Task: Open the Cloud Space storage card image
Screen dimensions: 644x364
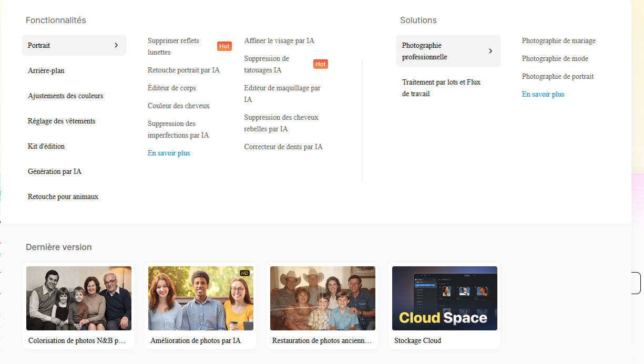Action: [445, 298]
